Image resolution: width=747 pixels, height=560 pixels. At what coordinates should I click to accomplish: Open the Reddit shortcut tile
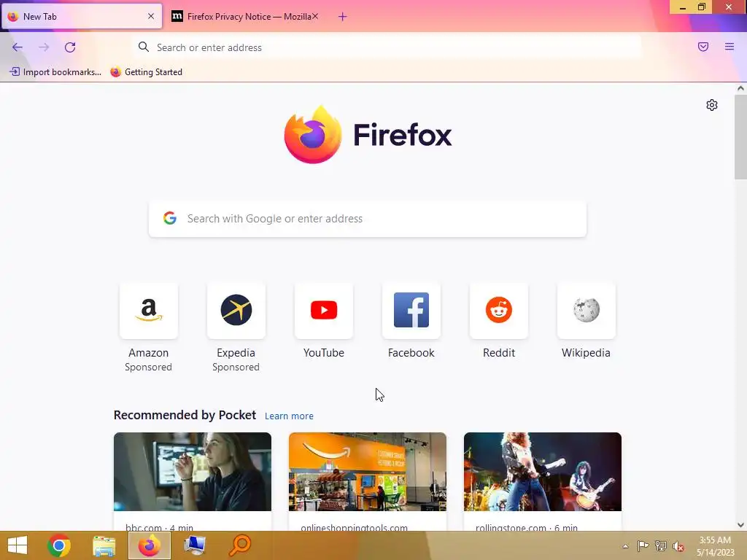point(499,311)
